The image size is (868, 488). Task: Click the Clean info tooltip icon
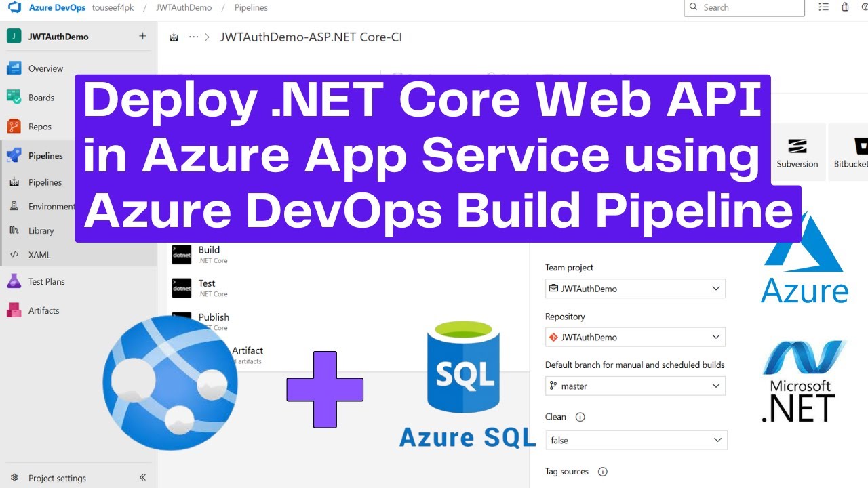click(580, 417)
